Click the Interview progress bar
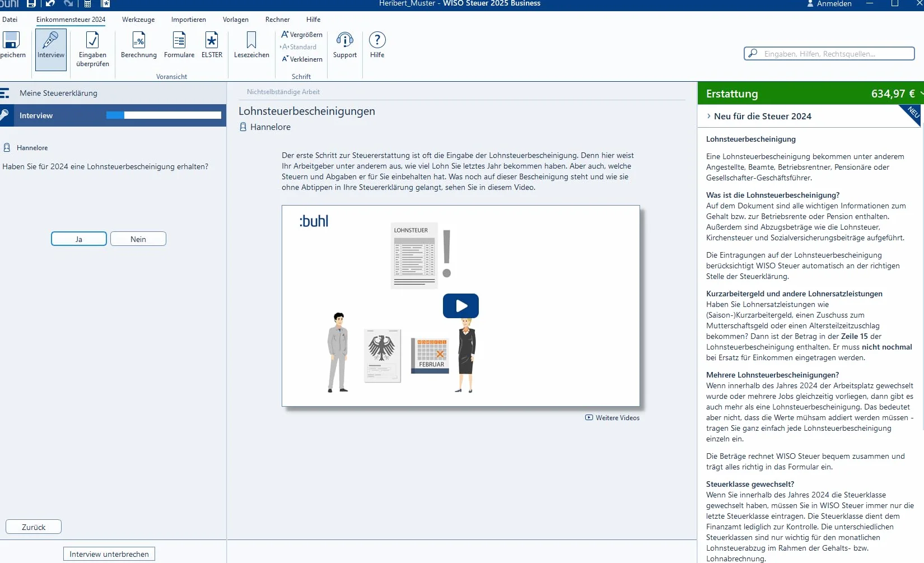 coord(164,115)
